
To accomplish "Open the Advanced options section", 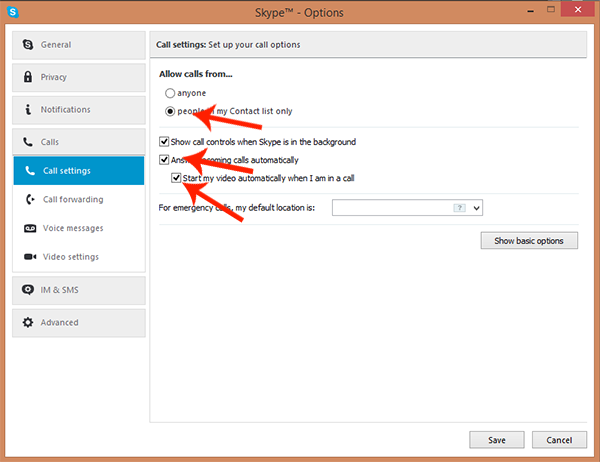I will tap(79, 323).
